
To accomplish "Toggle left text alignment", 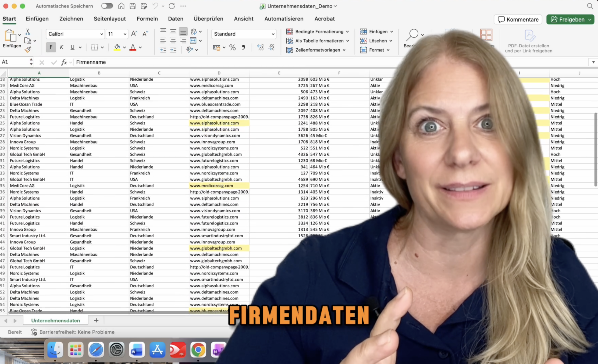I will tap(163, 40).
